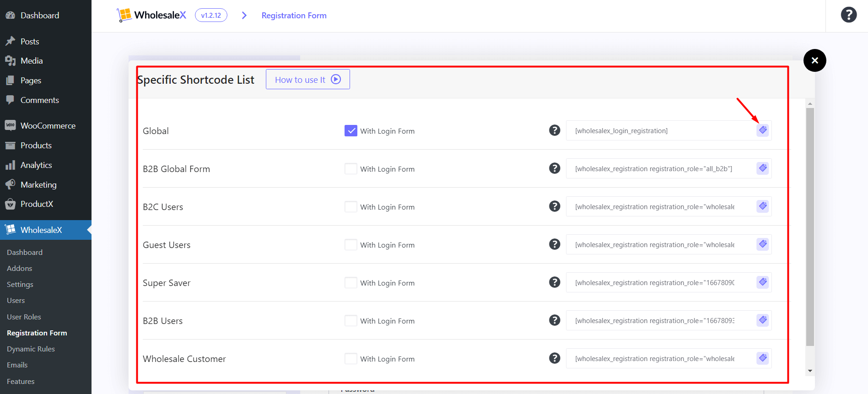Viewport: 868px width, 394px height.
Task: Go to Addons submenu
Action: tap(20, 268)
